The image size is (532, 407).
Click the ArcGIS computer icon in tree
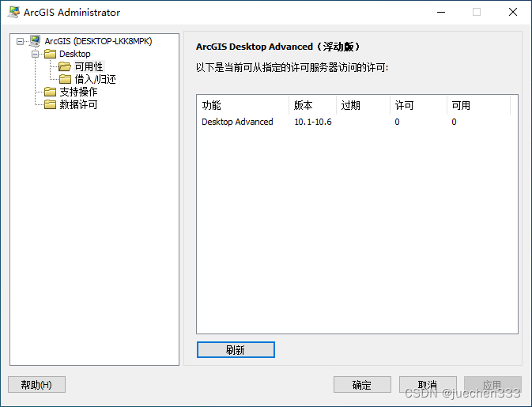[x=35, y=41]
